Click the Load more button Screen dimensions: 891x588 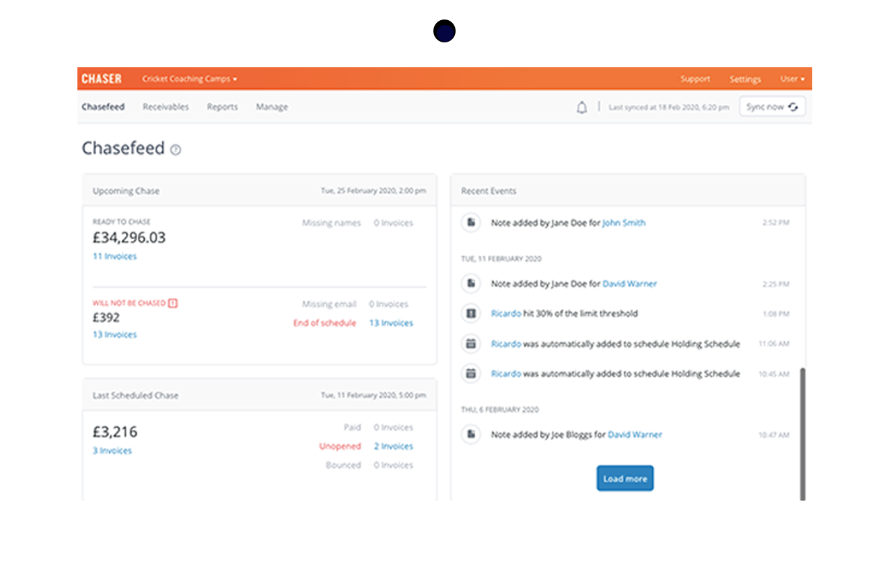pos(625,478)
